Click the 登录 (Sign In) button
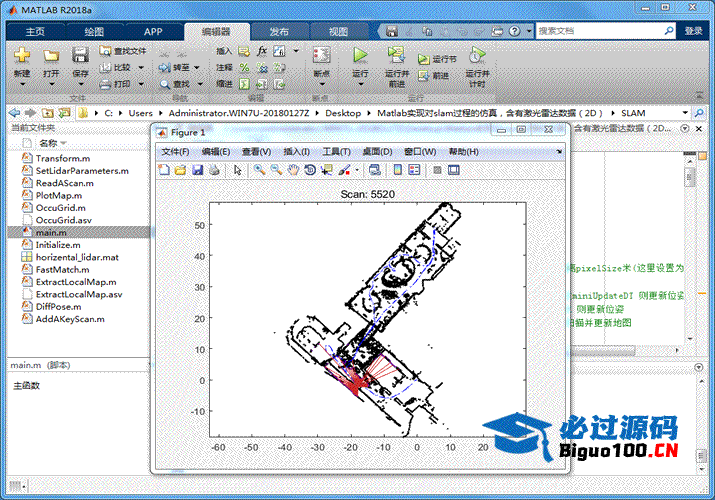The image size is (715, 500). (693, 31)
